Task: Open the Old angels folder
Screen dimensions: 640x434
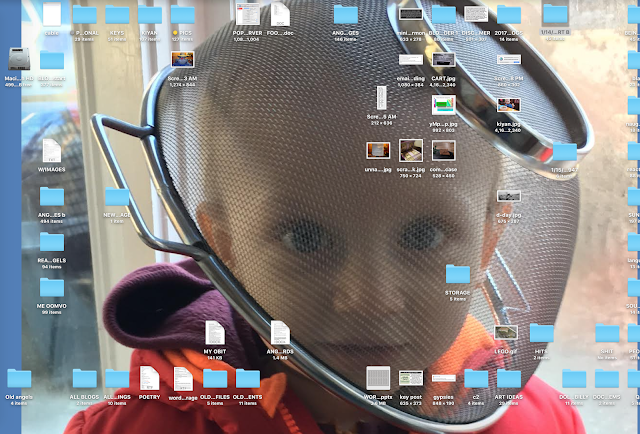Action: coord(19,378)
